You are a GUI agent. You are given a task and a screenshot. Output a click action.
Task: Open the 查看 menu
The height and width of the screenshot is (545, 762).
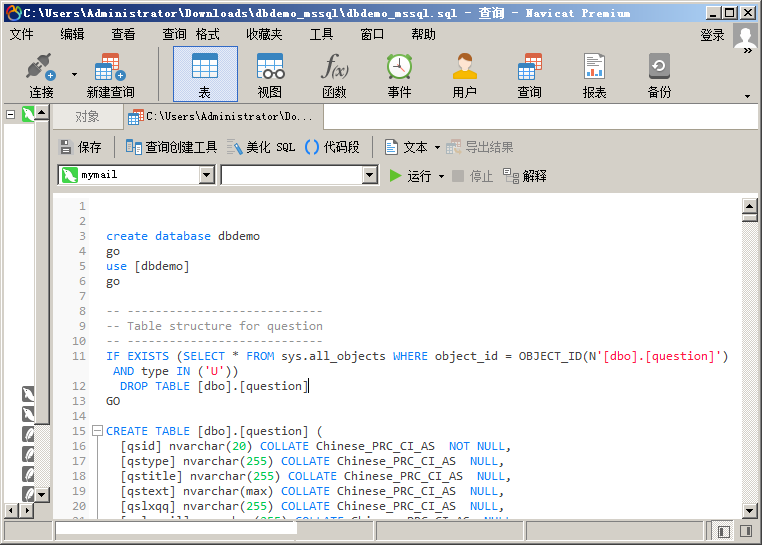coord(123,34)
